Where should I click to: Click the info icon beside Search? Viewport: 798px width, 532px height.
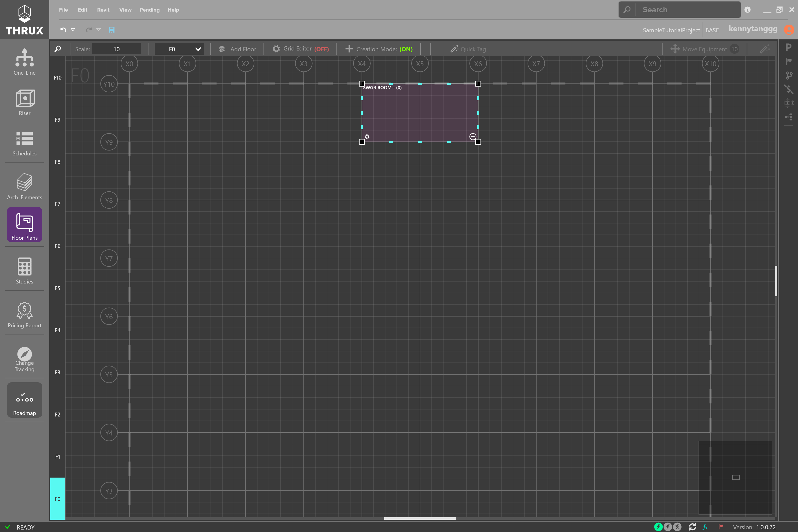coord(748,10)
